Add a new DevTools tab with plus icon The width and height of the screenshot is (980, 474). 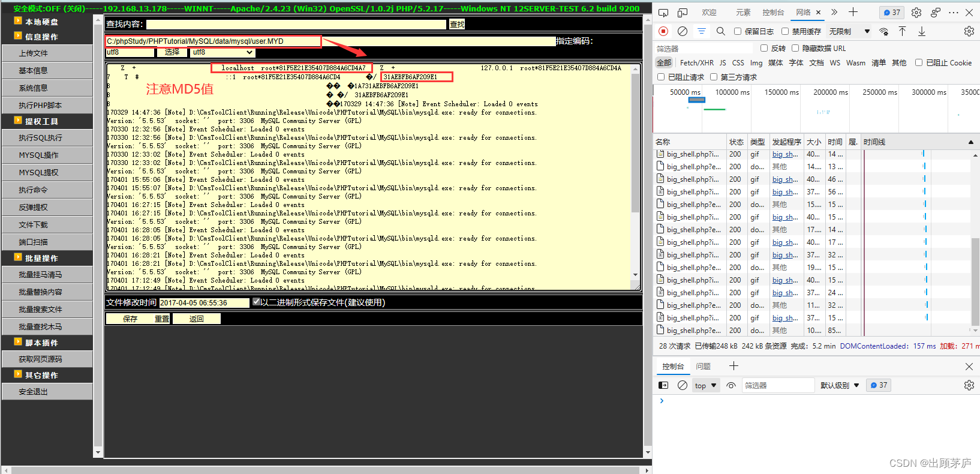point(853,12)
